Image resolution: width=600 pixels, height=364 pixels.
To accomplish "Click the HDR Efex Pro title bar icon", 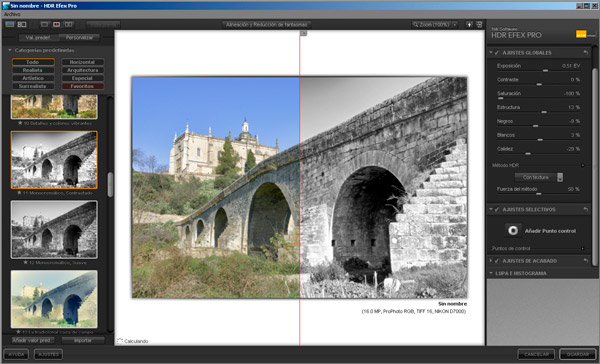I will 6,5.
